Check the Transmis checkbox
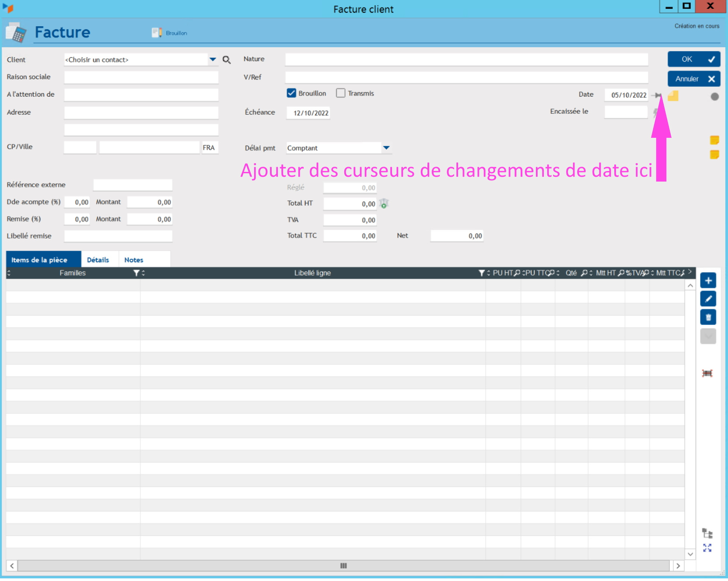 (x=340, y=93)
